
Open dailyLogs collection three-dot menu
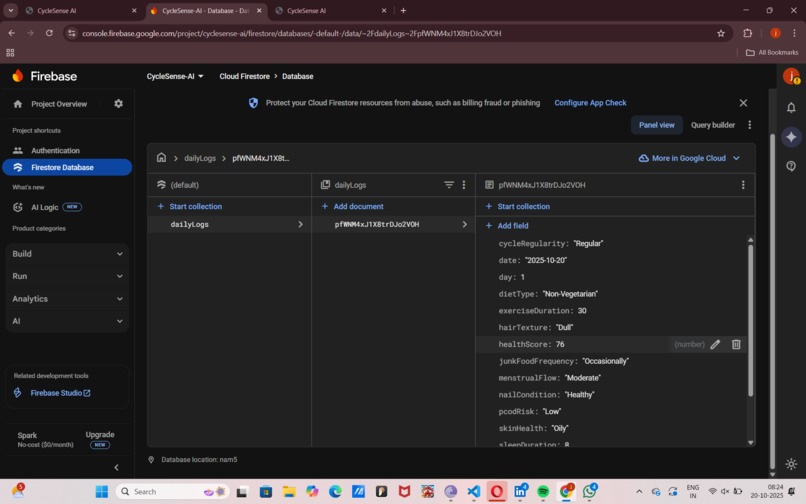[464, 185]
